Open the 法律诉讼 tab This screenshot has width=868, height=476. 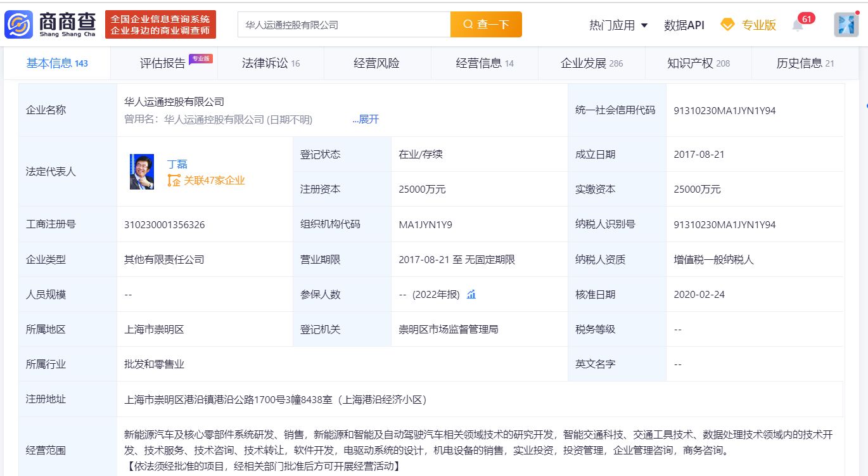coord(271,63)
